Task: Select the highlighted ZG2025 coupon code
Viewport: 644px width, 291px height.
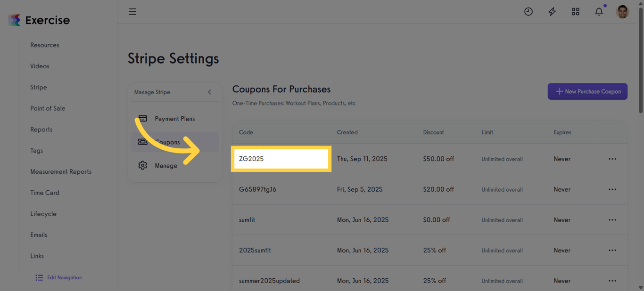Action: (x=281, y=159)
